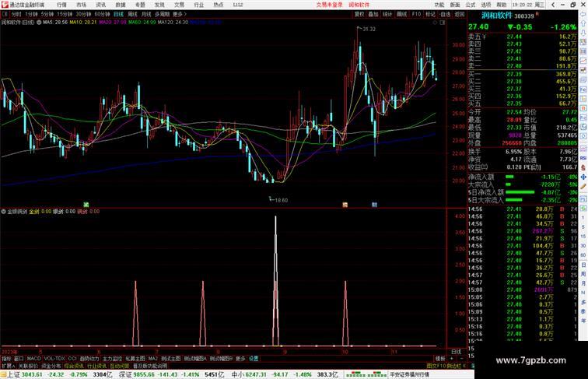
Task: Open the 行业 menu
Action: [x=199, y=5]
